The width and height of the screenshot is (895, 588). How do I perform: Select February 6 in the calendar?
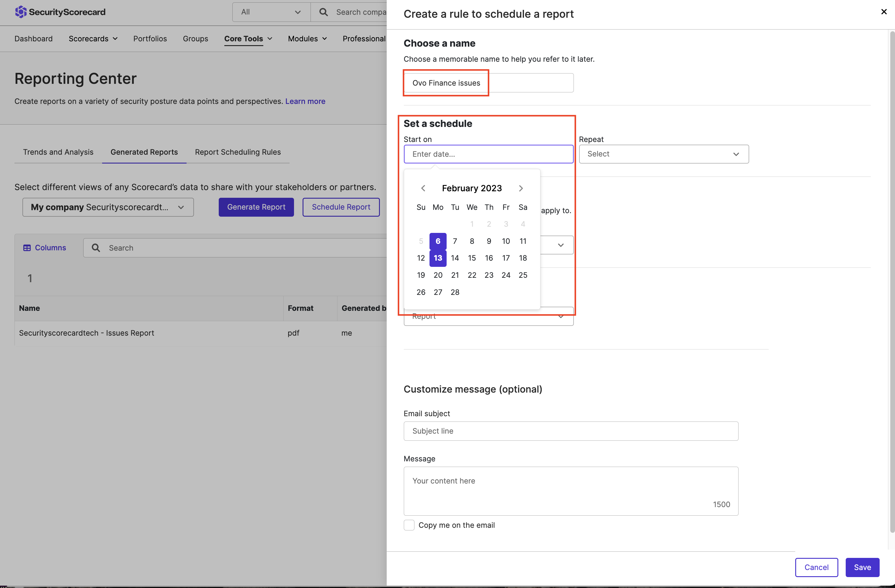coord(438,241)
